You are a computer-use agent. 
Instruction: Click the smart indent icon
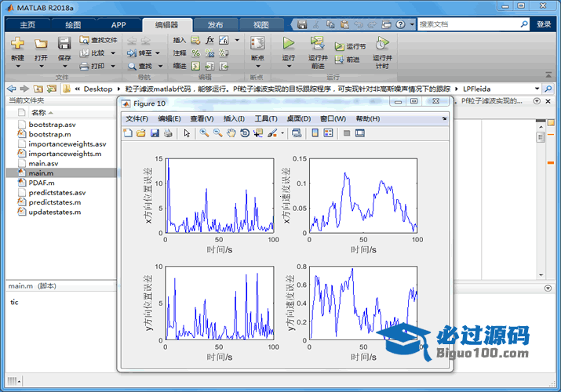click(x=195, y=66)
